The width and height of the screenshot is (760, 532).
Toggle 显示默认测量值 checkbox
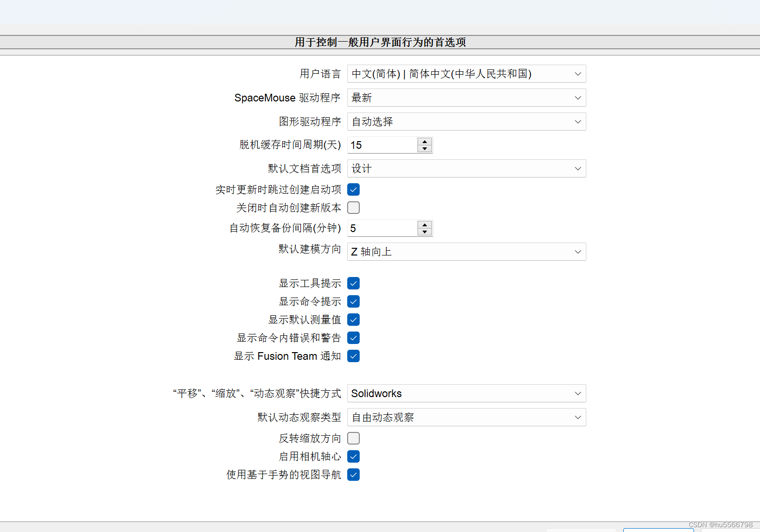353,320
